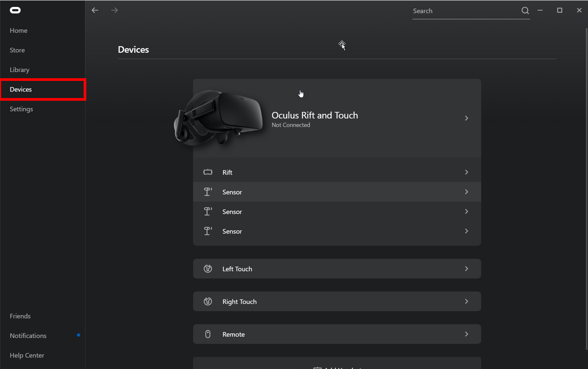Image resolution: width=588 pixels, height=369 pixels.
Task: Click the blue notification dot
Action: point(78,335)
